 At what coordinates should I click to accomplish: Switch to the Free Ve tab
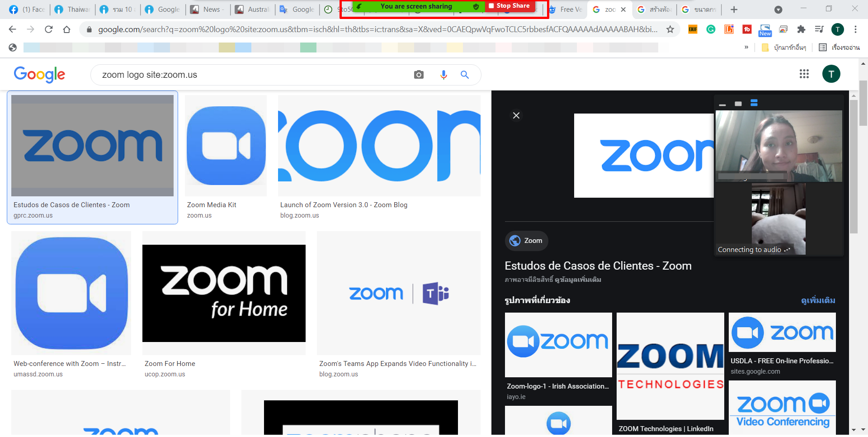[x=566, y=9]
